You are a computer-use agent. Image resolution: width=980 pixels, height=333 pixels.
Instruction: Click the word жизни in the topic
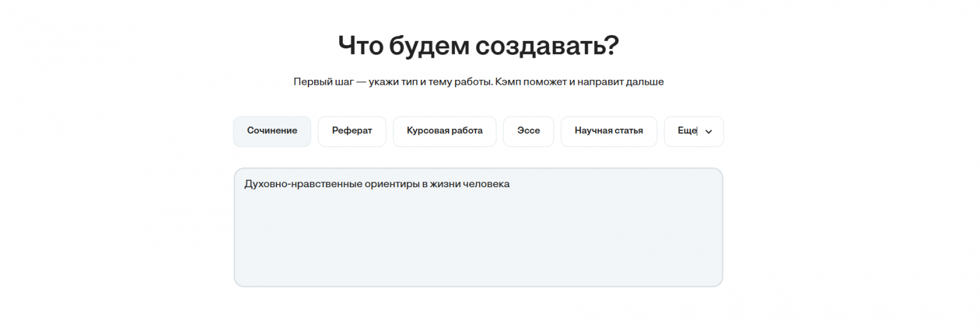point(445,185)
